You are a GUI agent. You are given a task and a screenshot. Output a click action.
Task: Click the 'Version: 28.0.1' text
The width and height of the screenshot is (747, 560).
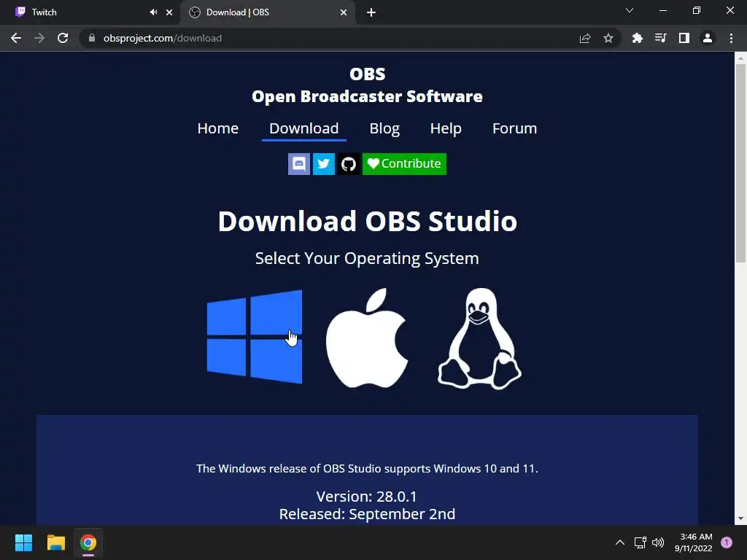[x=367, y=496]
